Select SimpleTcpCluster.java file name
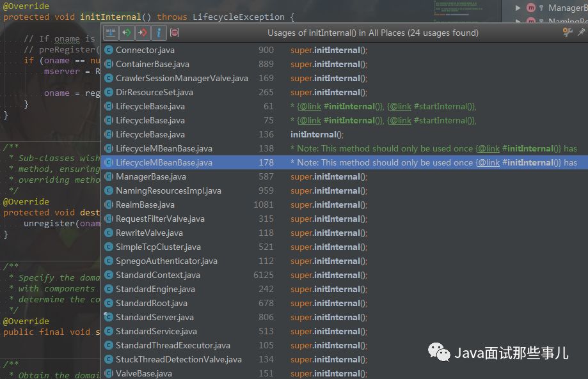Viewport: 588px width, 379px height. coord(158,247)
